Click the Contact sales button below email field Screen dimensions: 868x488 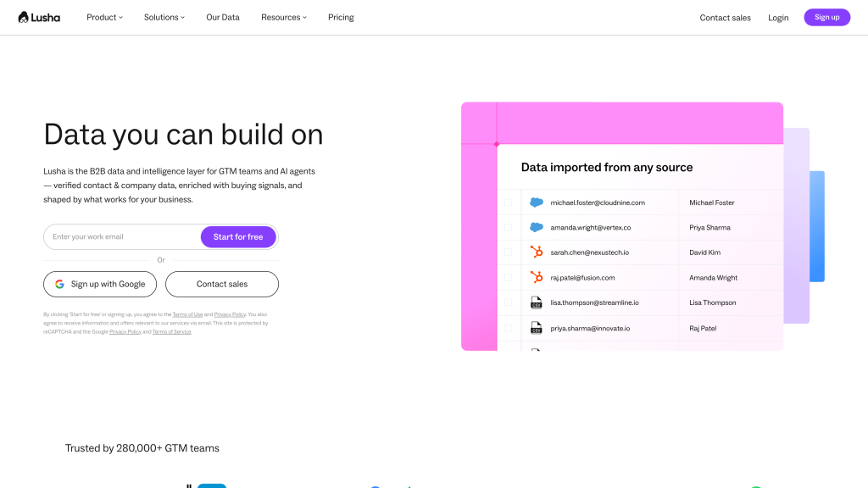(222, 284)
